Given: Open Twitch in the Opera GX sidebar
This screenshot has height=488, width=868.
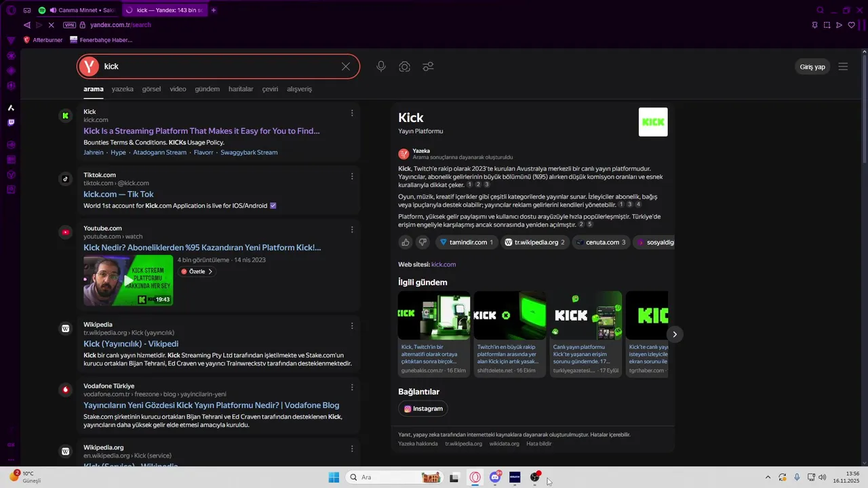Looking at the screenshot, I should (11, 123).
